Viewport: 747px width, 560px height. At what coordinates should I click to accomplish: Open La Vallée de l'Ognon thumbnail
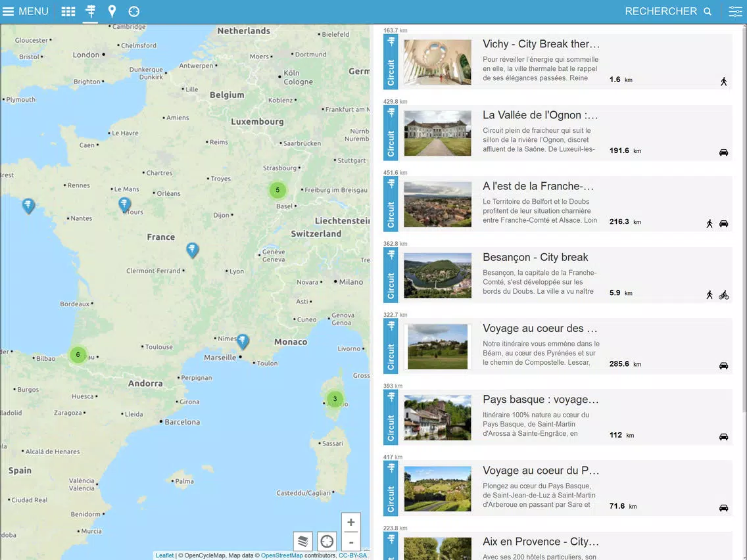pyautogui.click(x=437, y=133)
